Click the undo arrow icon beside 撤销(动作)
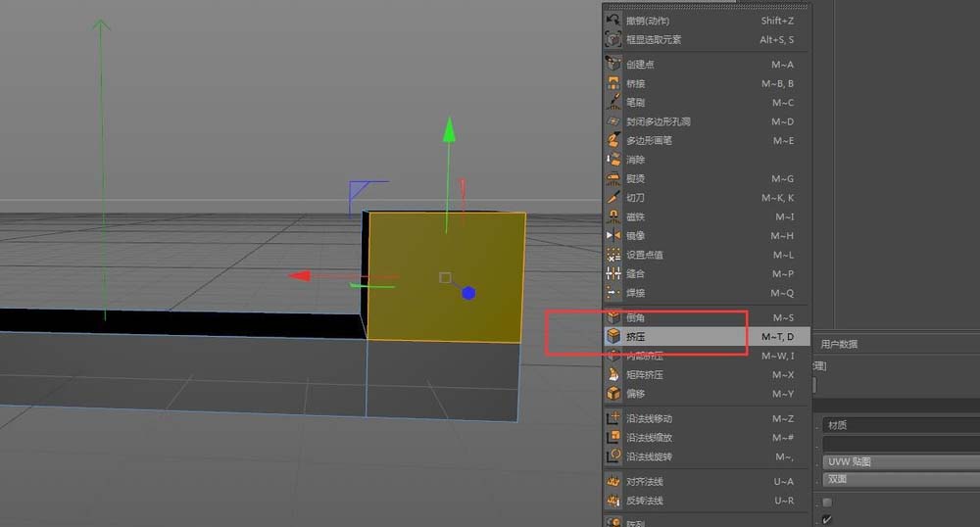 [x=612, y=21]
